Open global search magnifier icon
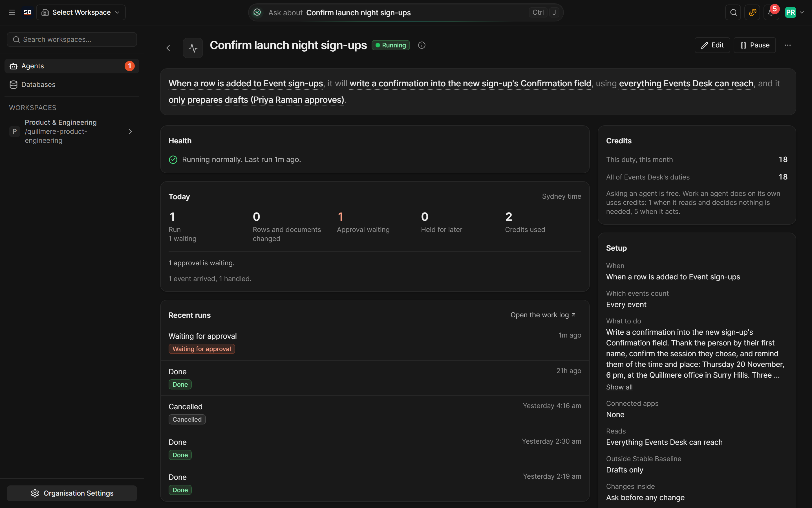Viewport: 812px width, 508px height. pyautogui.click(x=733, y=12)
